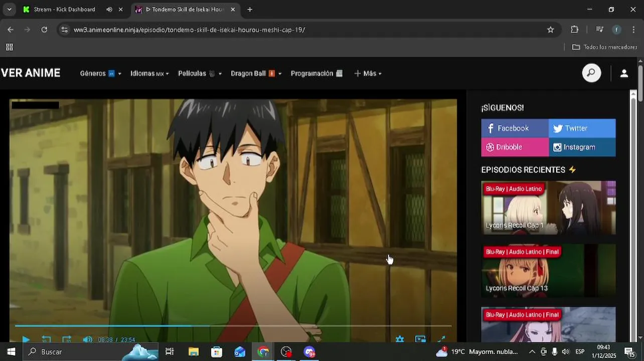Viewport: 644px width, 361px height.
Task: Mute the Kick Dashboard tab audio
Action: 109,9
